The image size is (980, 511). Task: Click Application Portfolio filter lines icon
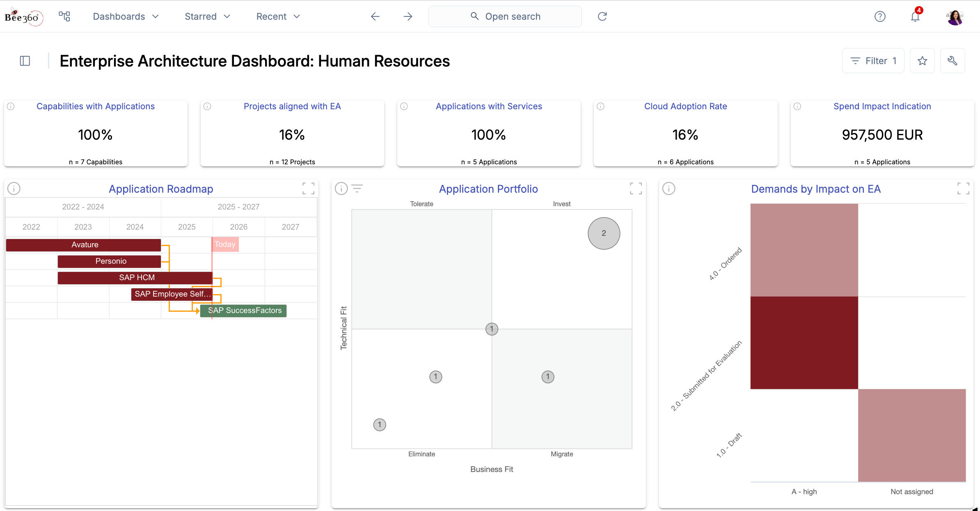click(357, 189)
